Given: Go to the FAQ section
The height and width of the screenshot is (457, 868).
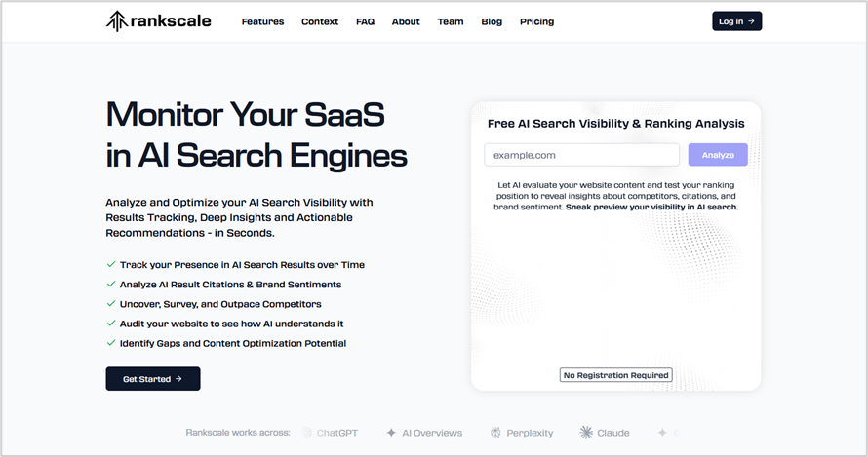Looking at the screenshot, I should coord(365,21).
